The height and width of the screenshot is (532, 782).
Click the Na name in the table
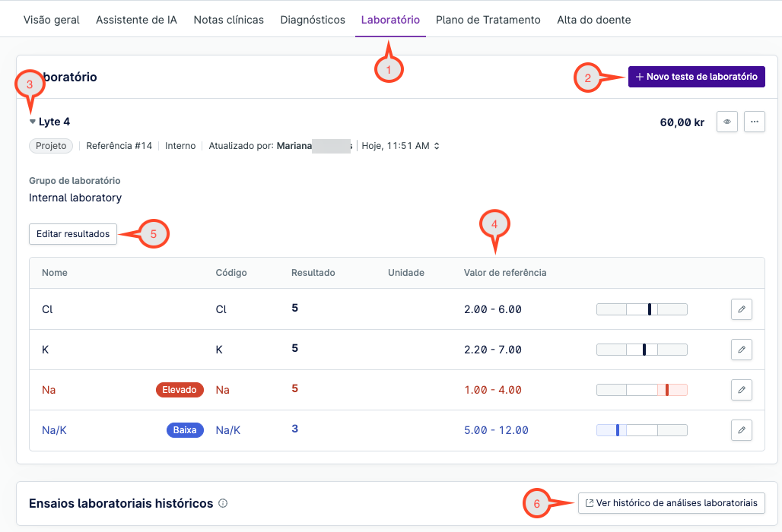coord(49,390)
